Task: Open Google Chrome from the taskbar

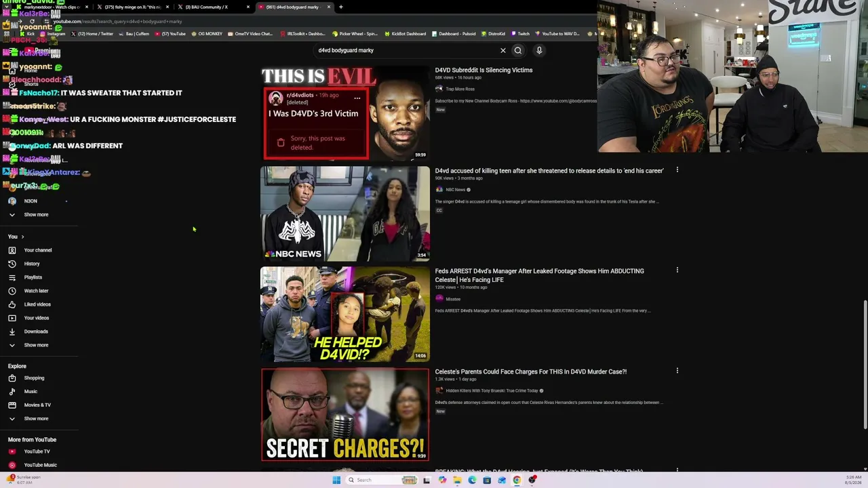Action: pos(517,480)
